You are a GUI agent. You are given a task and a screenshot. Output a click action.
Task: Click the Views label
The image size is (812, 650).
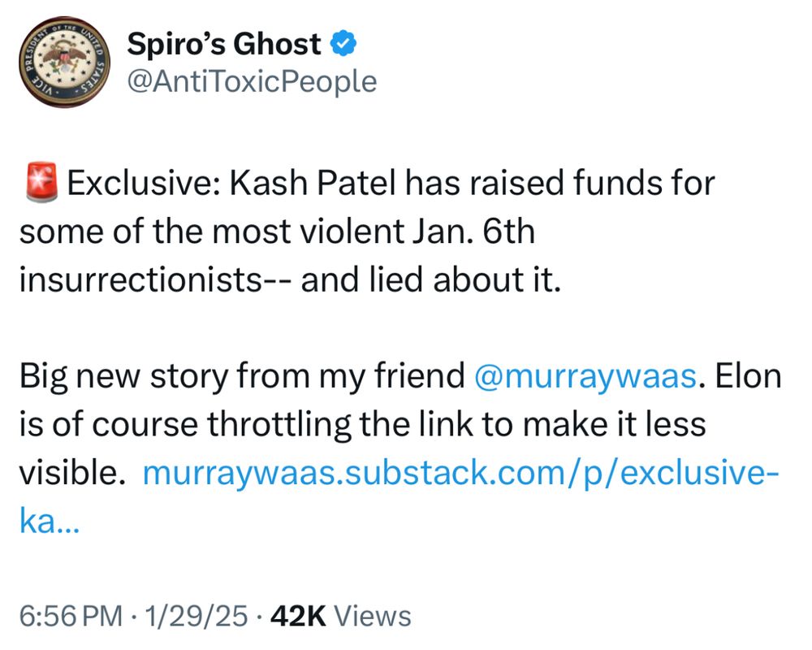(373, 617)
